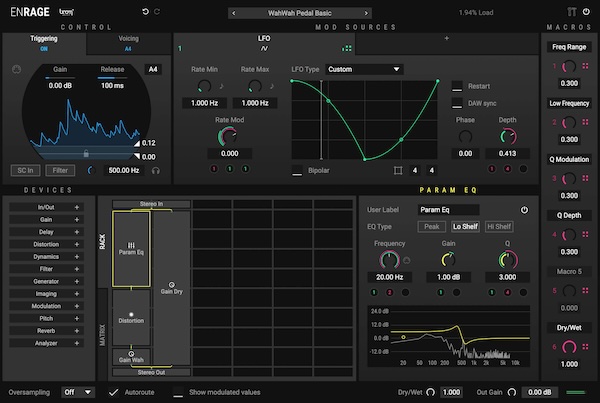Switch to the MATRIX view tab
Viewport: 600px width, 403px height.
[x=102, y=335]
